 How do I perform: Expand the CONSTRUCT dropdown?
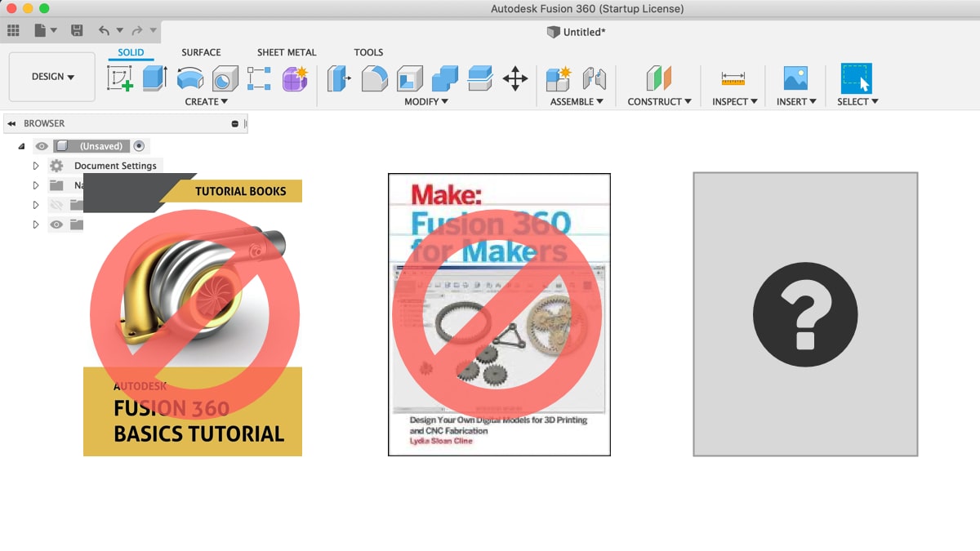[659, 102]
